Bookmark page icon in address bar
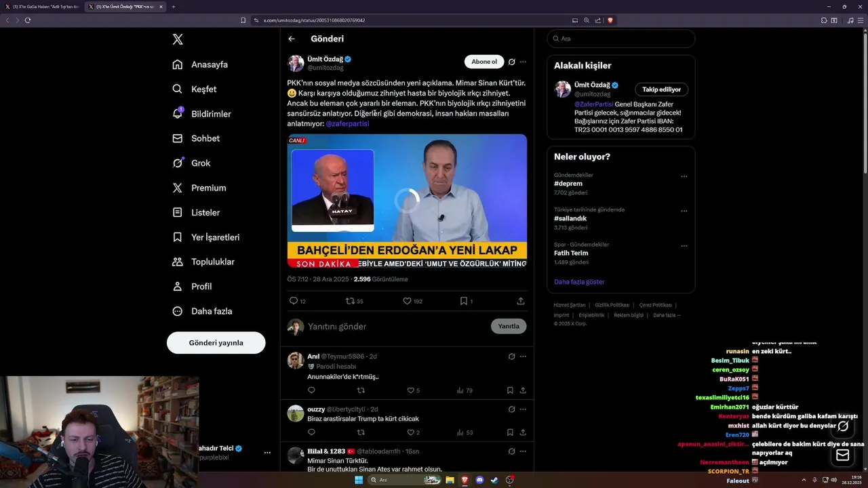This screenshot has height=488, width=868. coord(243,20)
